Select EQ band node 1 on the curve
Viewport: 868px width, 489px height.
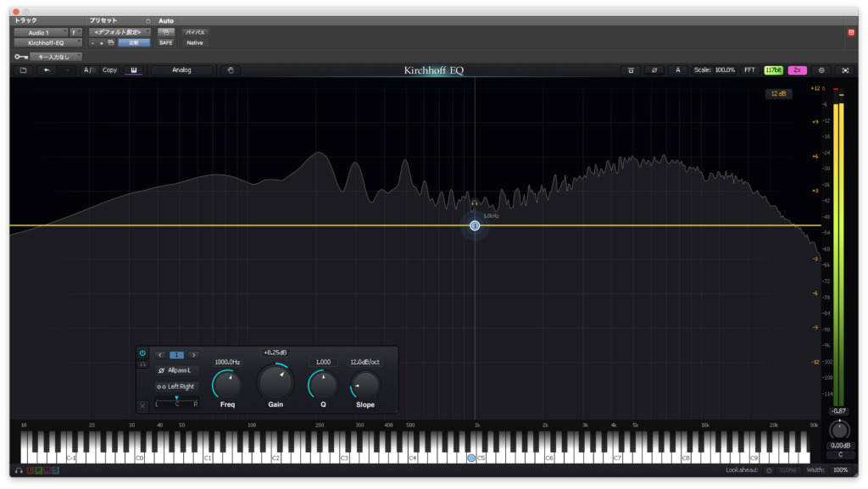pos(475,225)
